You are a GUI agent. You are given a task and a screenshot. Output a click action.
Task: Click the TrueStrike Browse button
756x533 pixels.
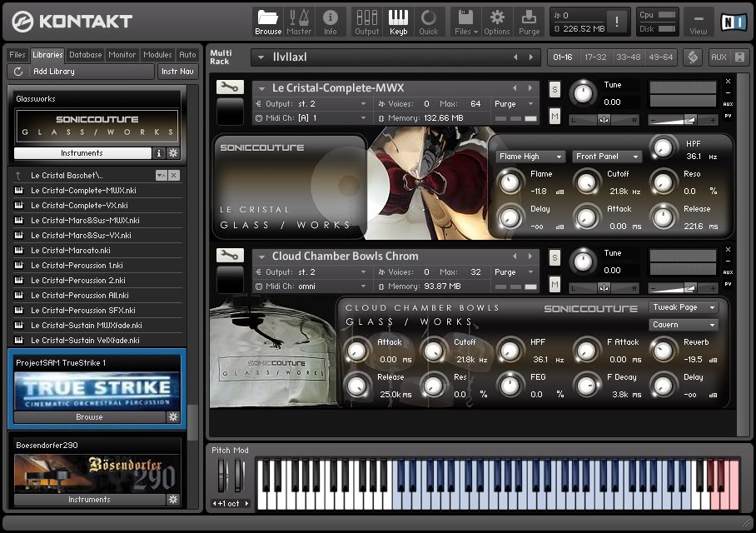89,416
